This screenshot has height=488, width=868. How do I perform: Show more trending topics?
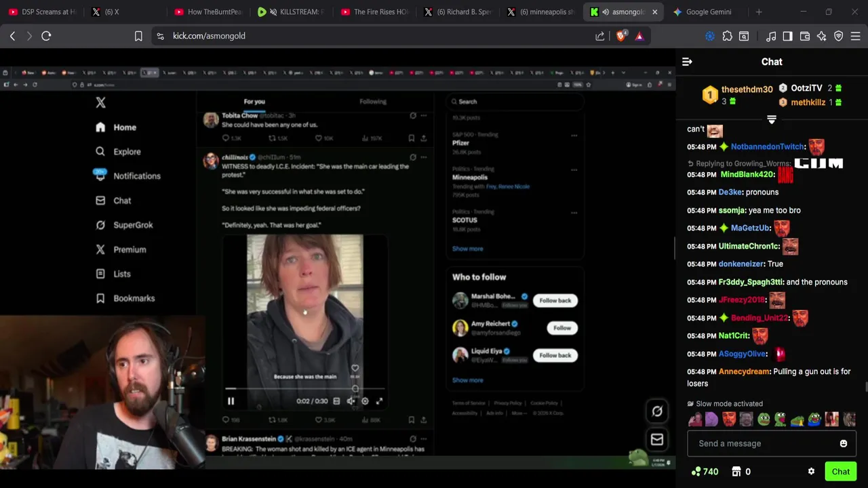[468, 249]
